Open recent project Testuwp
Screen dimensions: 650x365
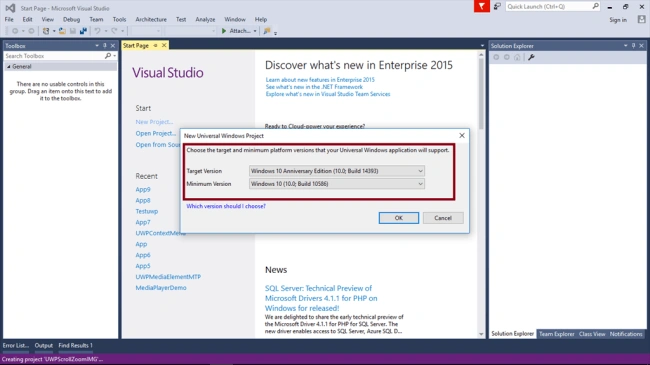[x=147, y=211]
